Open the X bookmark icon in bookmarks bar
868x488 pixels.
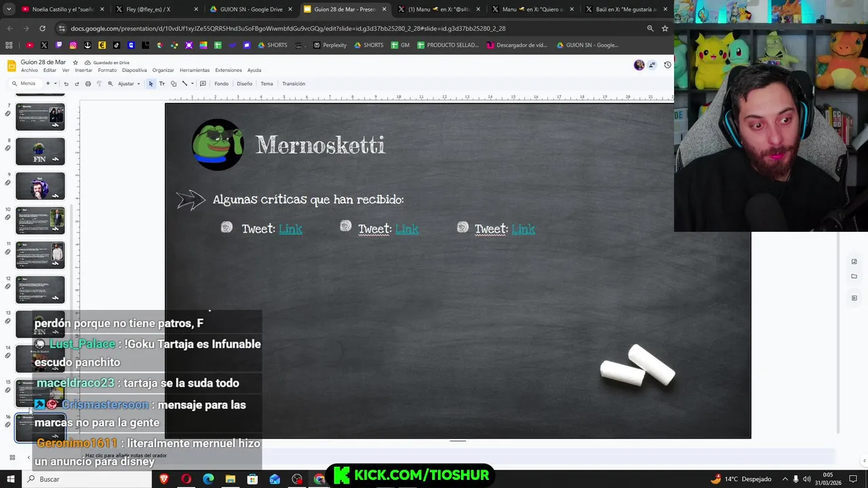[x=44, y=45]
